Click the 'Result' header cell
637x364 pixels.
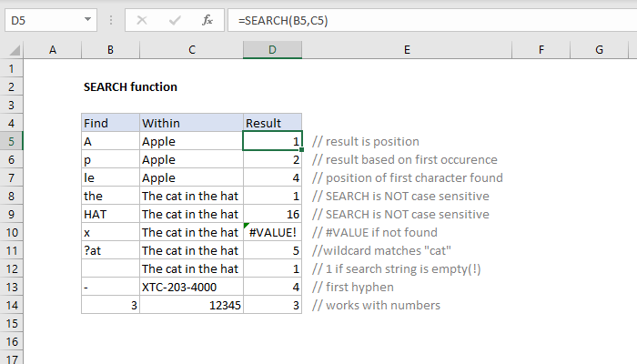[272, 123]
